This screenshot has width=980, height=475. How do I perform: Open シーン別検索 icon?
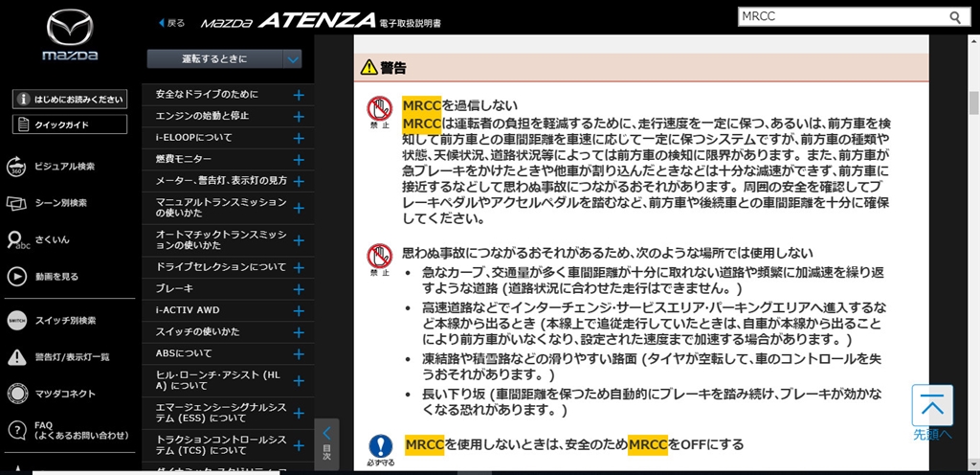click(x=16, y=203)
